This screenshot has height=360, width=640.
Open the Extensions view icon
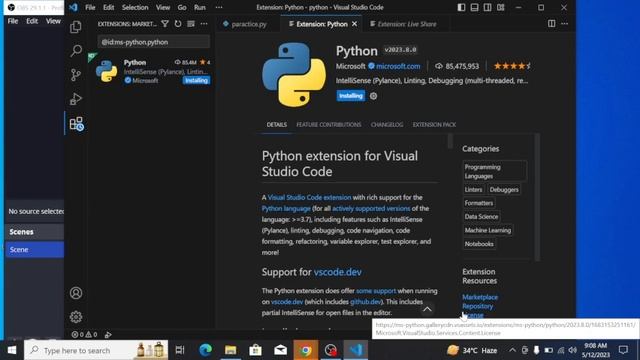[76, 123]
